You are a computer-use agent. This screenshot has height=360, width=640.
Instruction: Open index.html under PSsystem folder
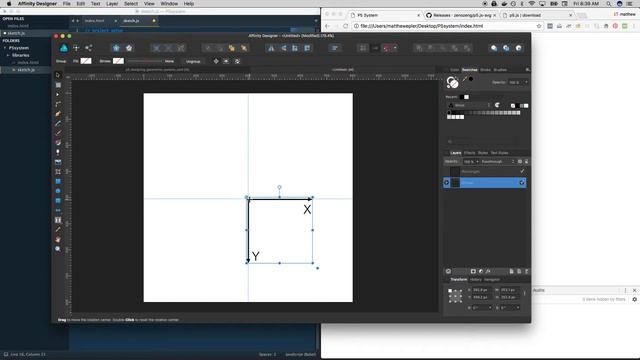pos(28,62)
